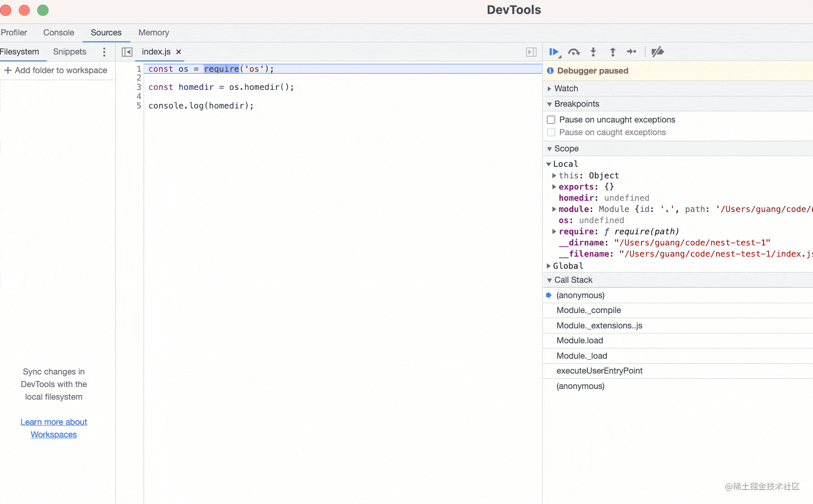Hide the navigator sidebar
The width and height of the screenshot is (813, 504).
pyautogui.click(x=127, y=52)
